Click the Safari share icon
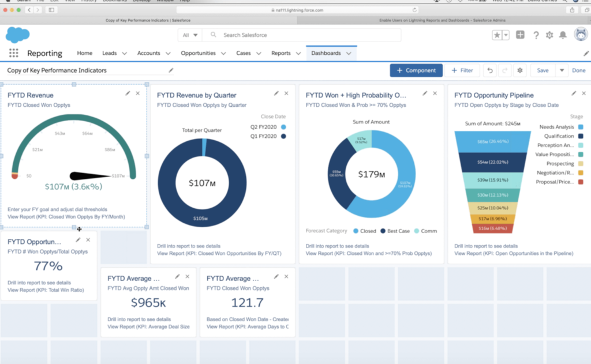 [x=572, y=10]
